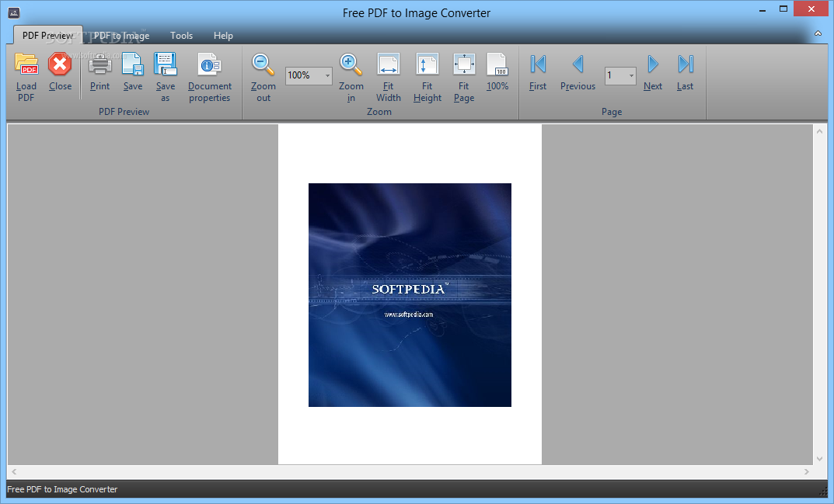
Task: Collapse the ribbon with top-right chevron
Action: click(818, 33)
